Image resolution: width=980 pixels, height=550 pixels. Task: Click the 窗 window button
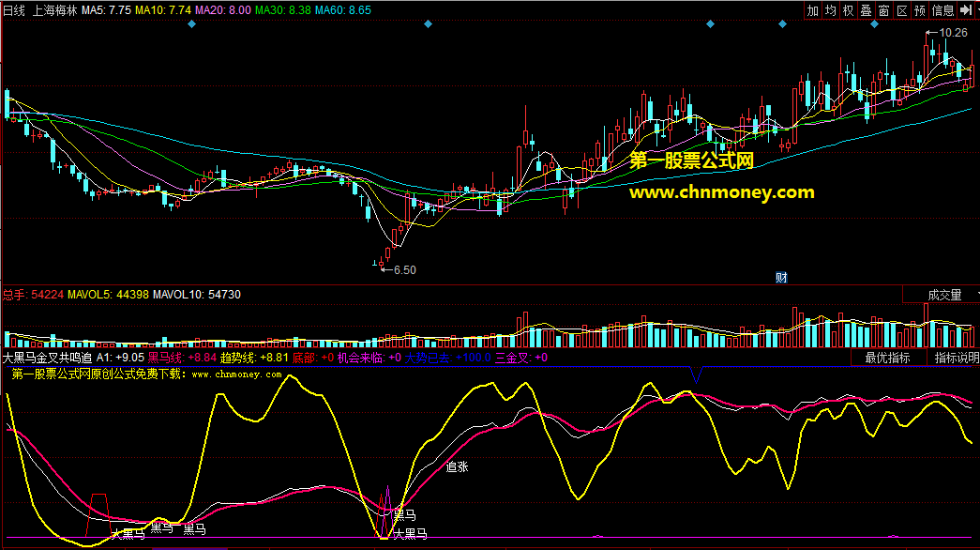(883, 10)
